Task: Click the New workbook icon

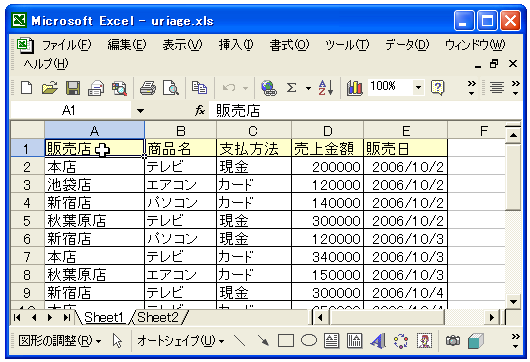Action: (x=26, y=88)
